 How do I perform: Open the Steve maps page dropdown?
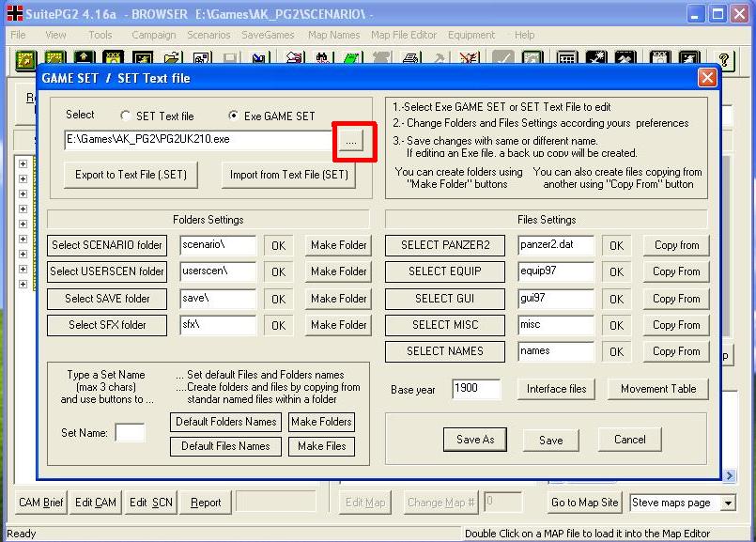(728, 503)
